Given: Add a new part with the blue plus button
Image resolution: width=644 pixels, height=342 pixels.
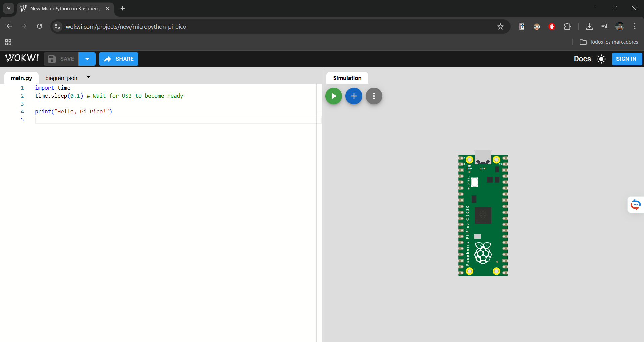Looking at the screenshot, I should click(x=354, y=96).
